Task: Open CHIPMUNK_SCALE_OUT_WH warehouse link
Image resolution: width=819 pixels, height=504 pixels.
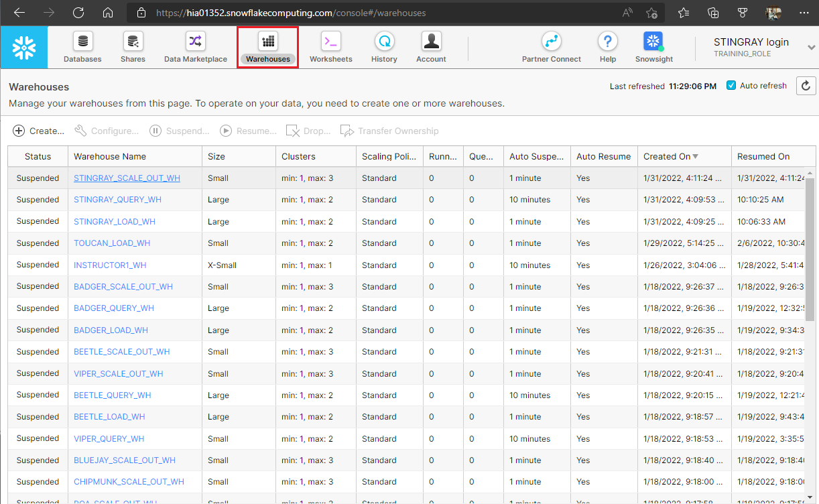Action: pos(129,482)
